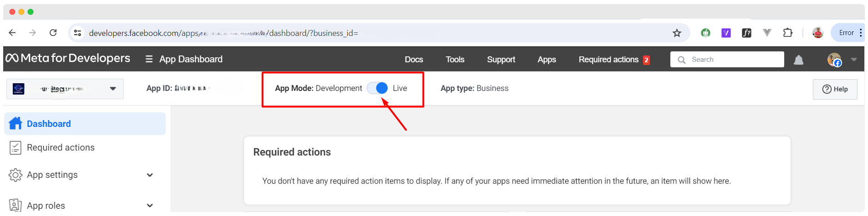868x216 pixels.
Task: Open the Chrome profile avatar
Action: 818,33
